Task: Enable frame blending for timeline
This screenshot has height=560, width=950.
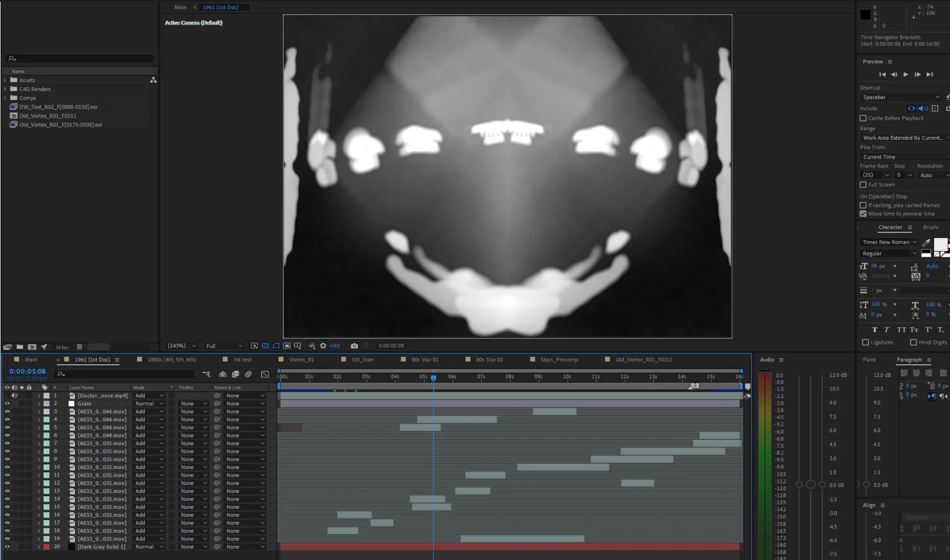Action: tap(235, 374)
